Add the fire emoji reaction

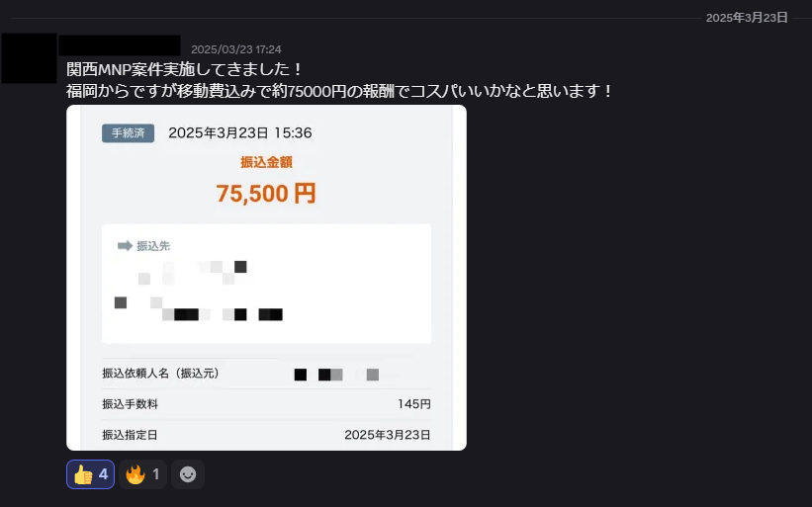click(x=143, y=474)
